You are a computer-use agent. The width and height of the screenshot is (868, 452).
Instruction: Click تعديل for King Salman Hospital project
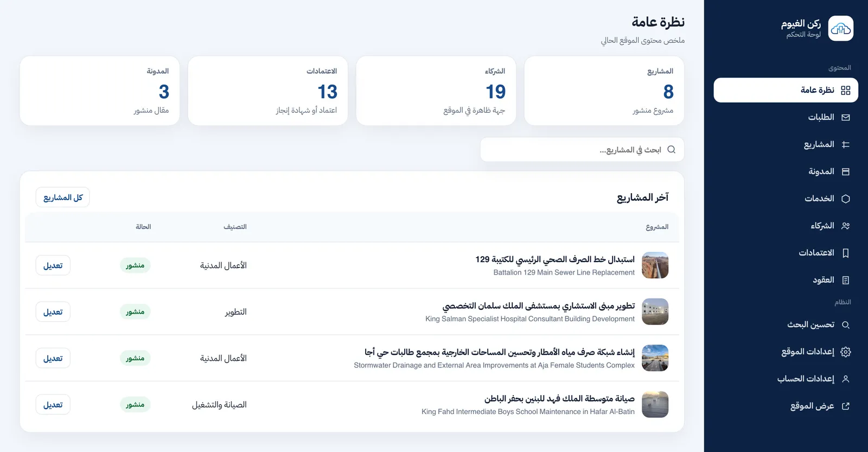click(53, 312)
